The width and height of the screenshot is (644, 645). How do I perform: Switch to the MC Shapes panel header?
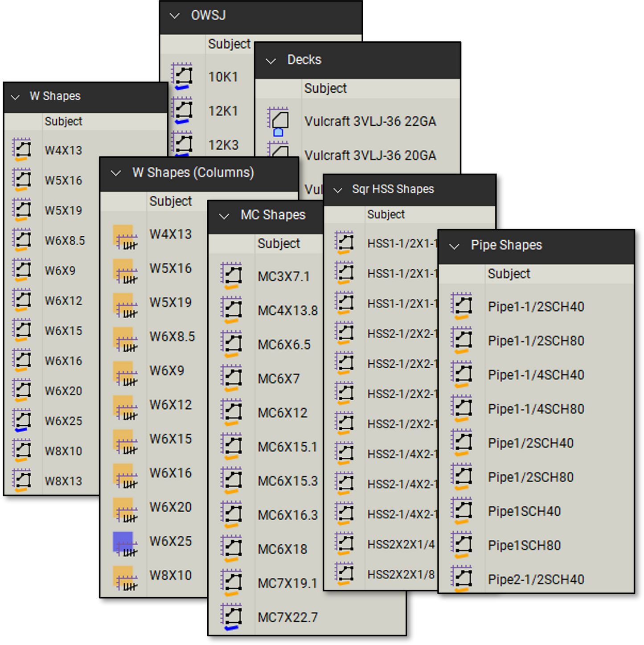coord(273,215)
